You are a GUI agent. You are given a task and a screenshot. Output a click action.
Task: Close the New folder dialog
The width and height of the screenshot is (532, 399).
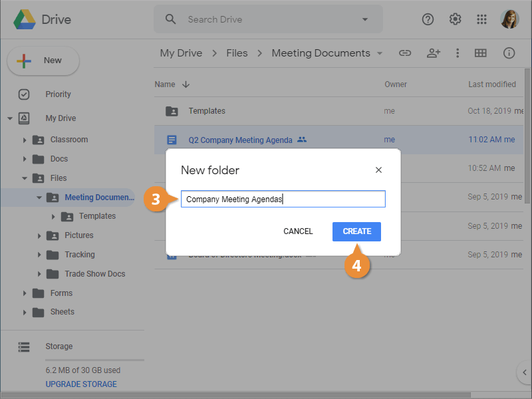click(x=378, y=170)
